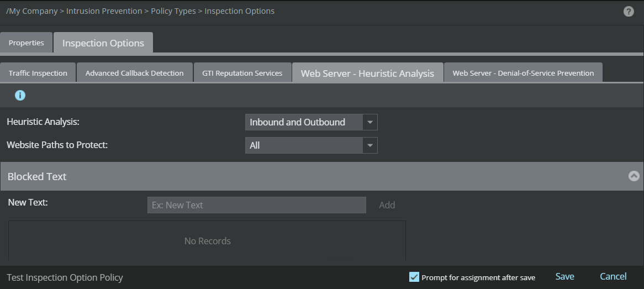This screenshot has height=289, width=644.
Task: Collapse the Blocked Text section chevron
Action: (634, 176)
